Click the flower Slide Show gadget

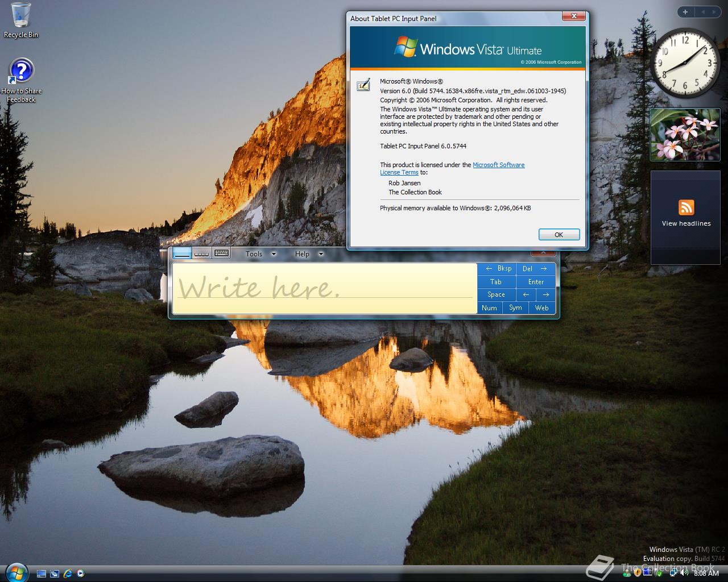pos(685,135)
